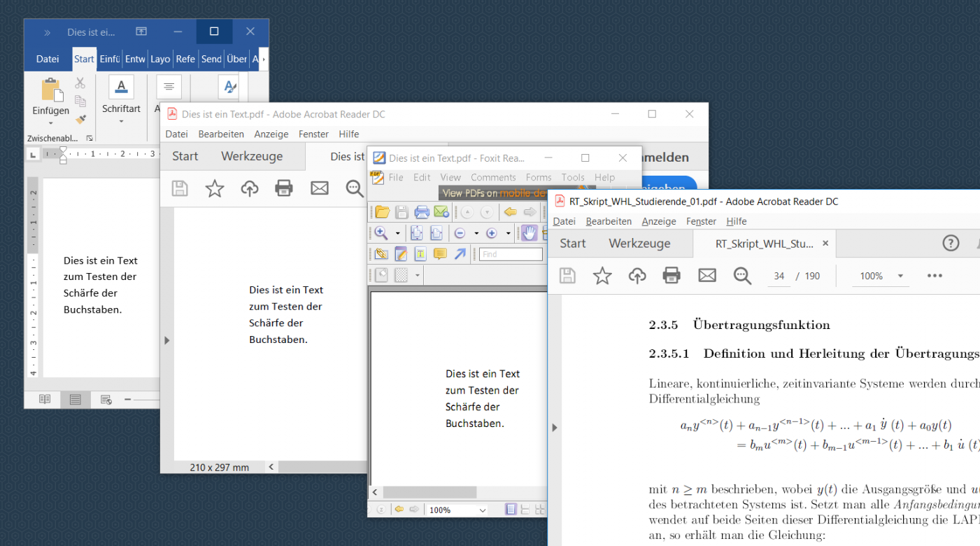
Task: Click the Foxit yellow previous view arrow in toolbar
Action: (510, 212)
